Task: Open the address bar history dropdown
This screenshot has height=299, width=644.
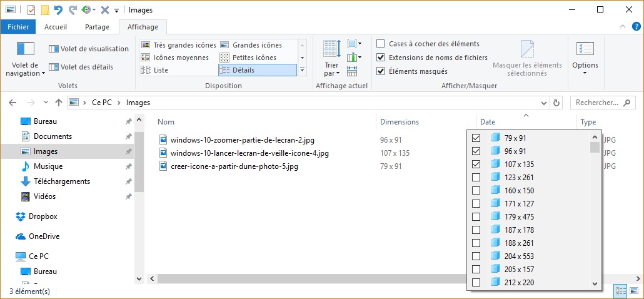Action: [544, 103]
